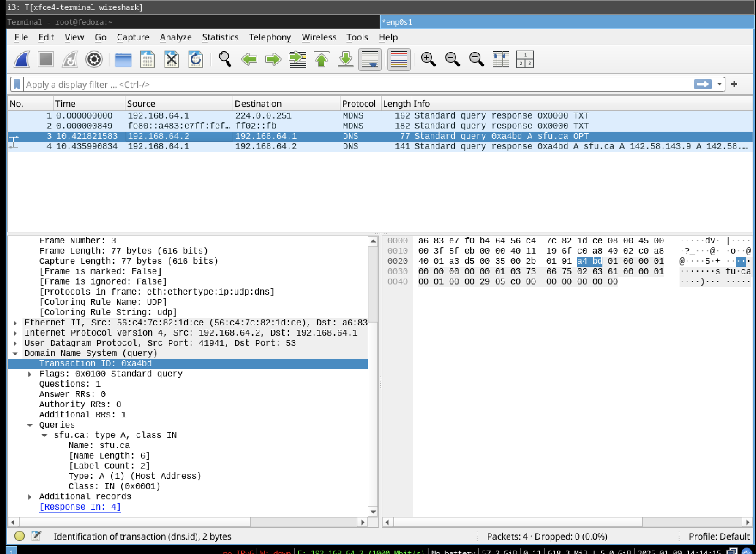Start capture with the shark fin icon
This screenshot has width=756, height=554.
click(x=22, y=59)
